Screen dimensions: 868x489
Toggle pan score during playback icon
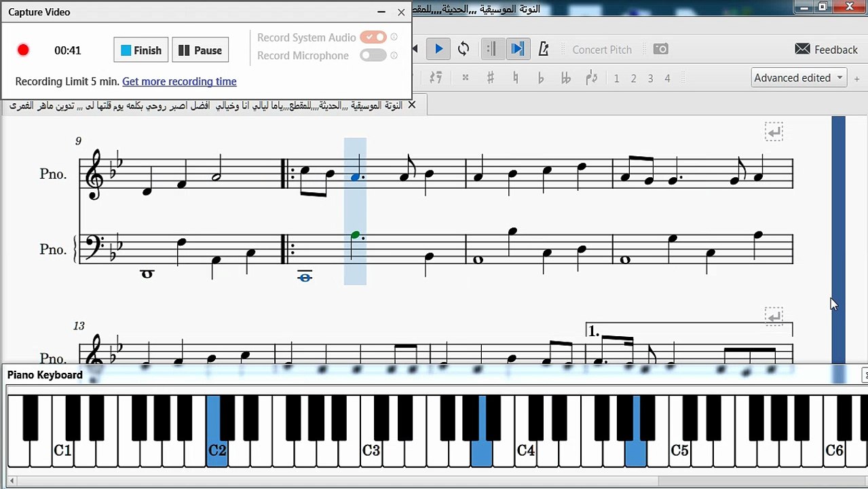coord(517,49)
